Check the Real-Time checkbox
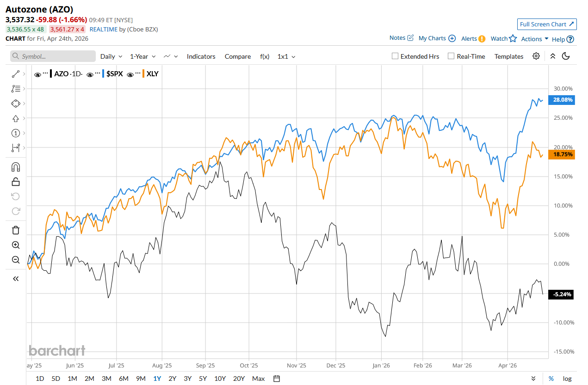The width and height of the screenshot is (588, 385). click(x=451, y=56)
